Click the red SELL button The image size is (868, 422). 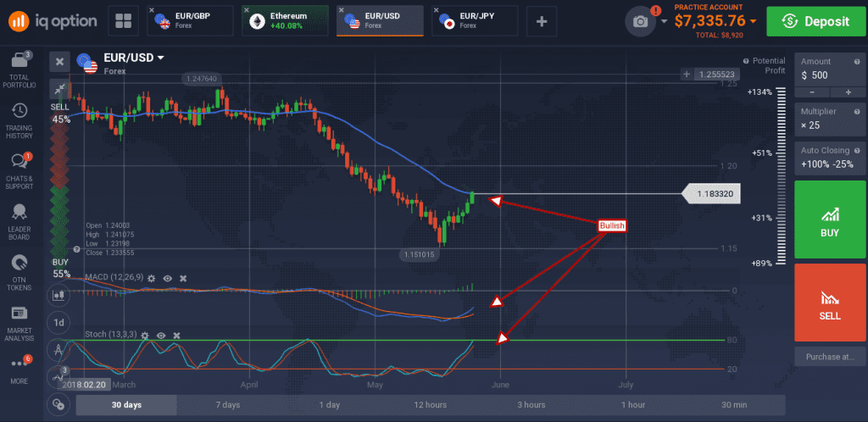tap(829, 302)
